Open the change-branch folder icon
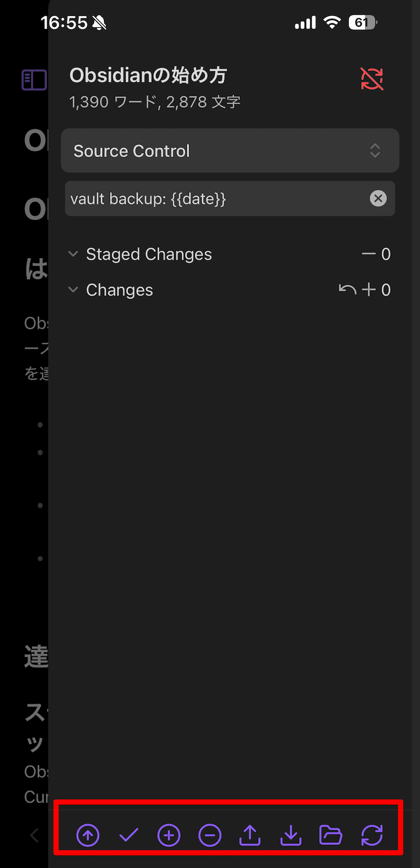 [331, 835]
